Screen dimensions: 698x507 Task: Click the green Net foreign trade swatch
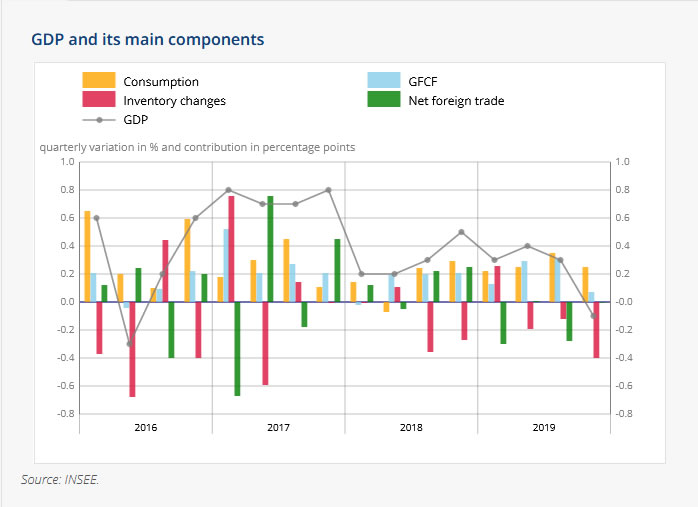click(x=385, y=100)
